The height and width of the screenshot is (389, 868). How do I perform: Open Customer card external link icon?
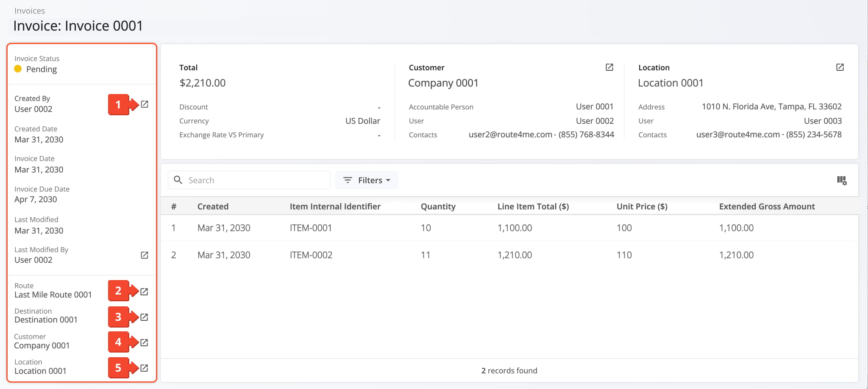tap(609, 67)
